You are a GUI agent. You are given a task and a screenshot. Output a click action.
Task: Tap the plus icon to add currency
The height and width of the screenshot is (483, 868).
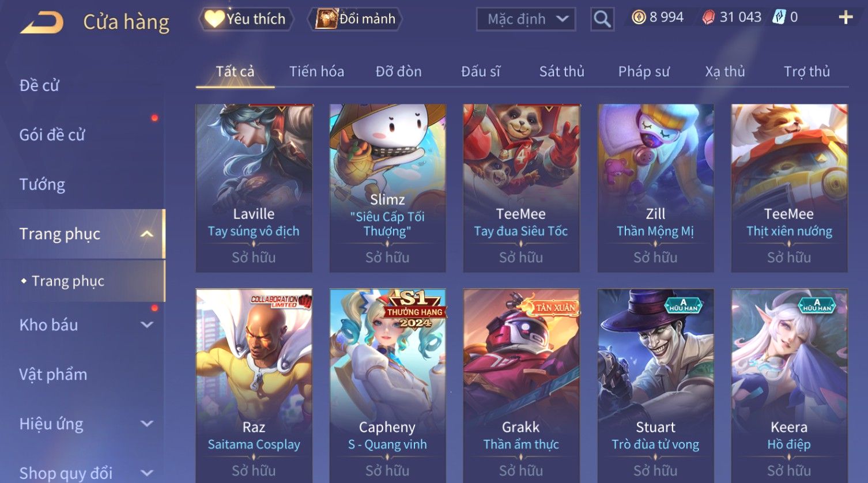click(846, 17)
